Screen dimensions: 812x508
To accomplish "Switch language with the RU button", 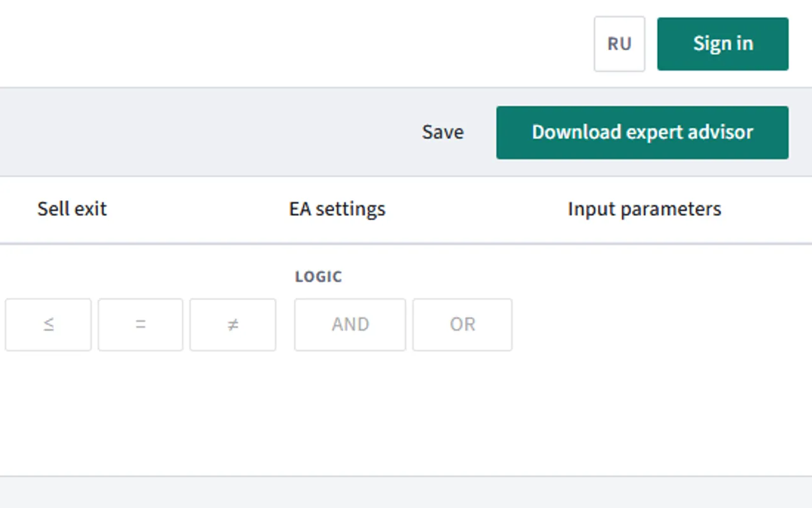I will (619, 44).
